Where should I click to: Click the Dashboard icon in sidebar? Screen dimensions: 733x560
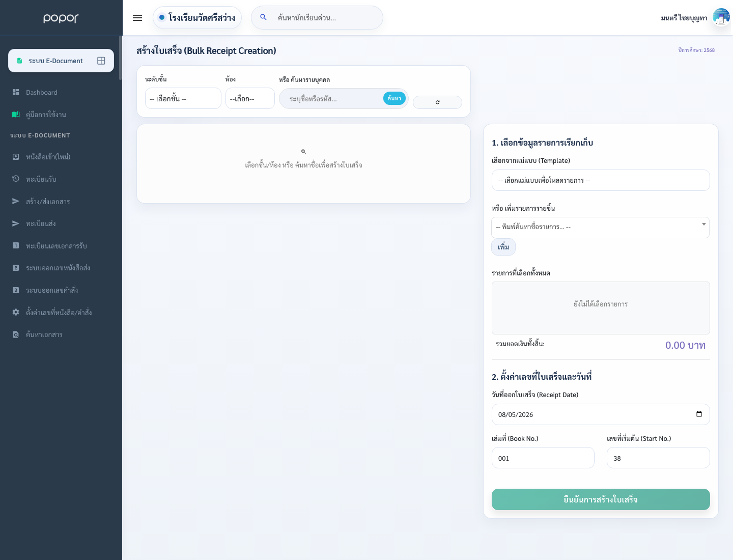point(16,92)
